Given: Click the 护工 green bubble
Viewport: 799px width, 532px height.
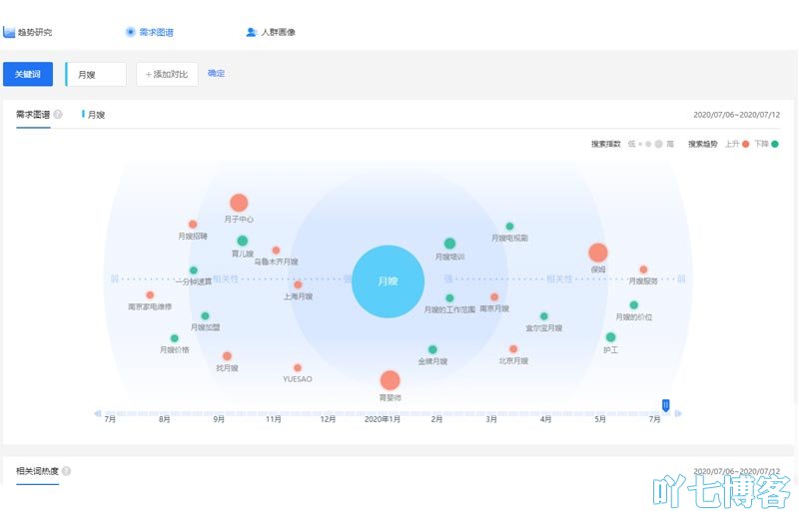Looking at the screenshot, I should click(610, 337).
